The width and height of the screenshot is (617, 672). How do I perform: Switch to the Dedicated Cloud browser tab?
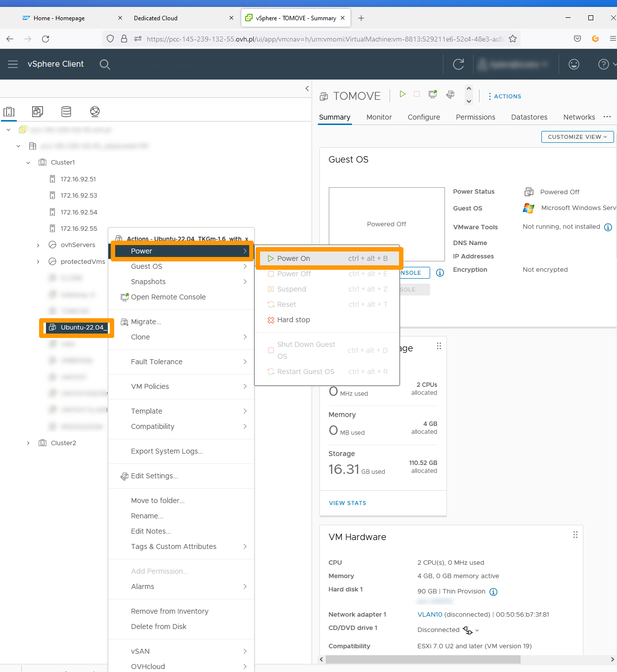(156, 18)
